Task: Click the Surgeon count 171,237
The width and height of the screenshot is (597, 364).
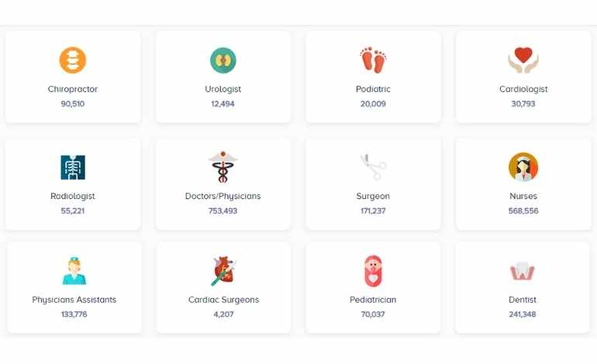Action: pyautogui.click(x=373, y=211)
